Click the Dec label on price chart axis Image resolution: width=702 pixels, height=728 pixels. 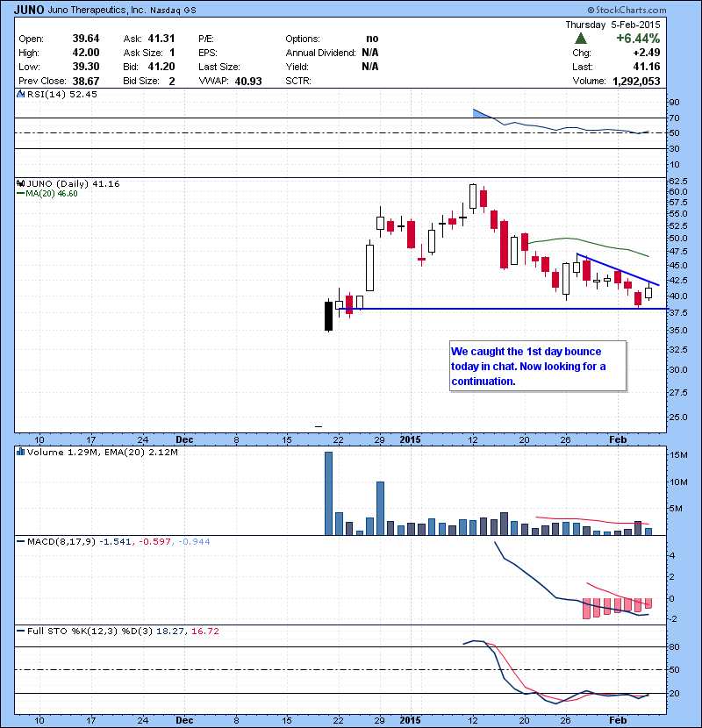(184, 439)
